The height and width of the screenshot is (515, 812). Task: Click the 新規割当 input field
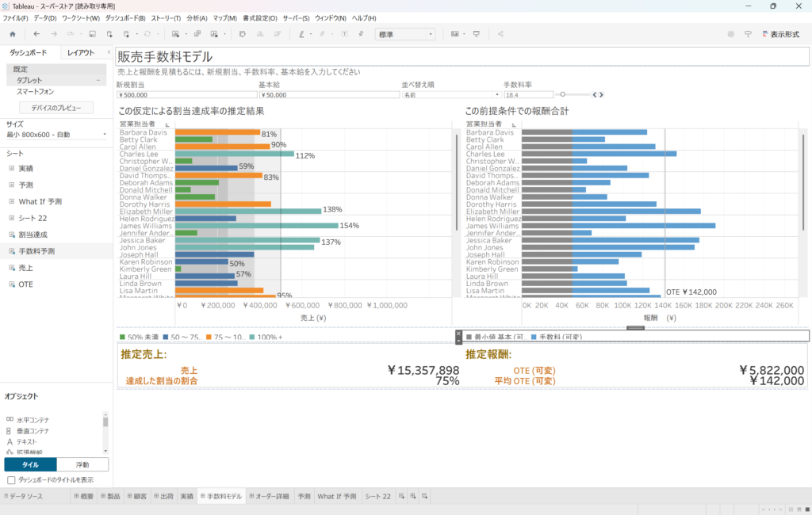[186, 94]
